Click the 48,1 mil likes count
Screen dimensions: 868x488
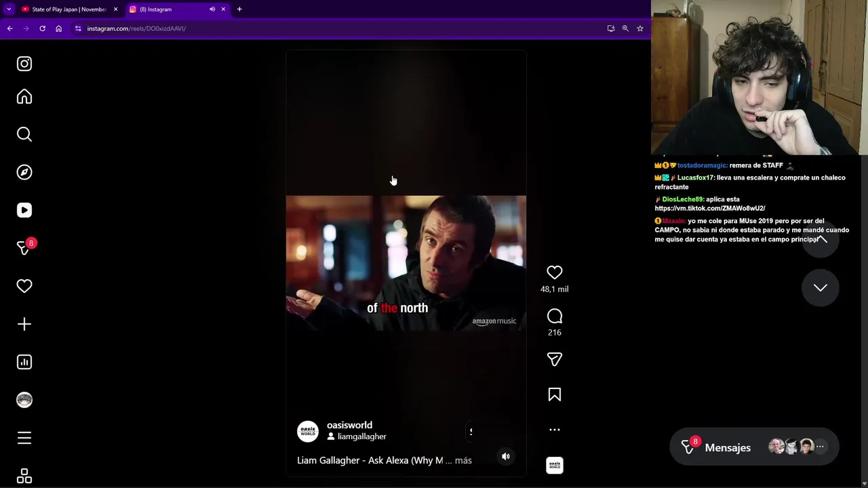pyautogui.click(x=555, y=289)
